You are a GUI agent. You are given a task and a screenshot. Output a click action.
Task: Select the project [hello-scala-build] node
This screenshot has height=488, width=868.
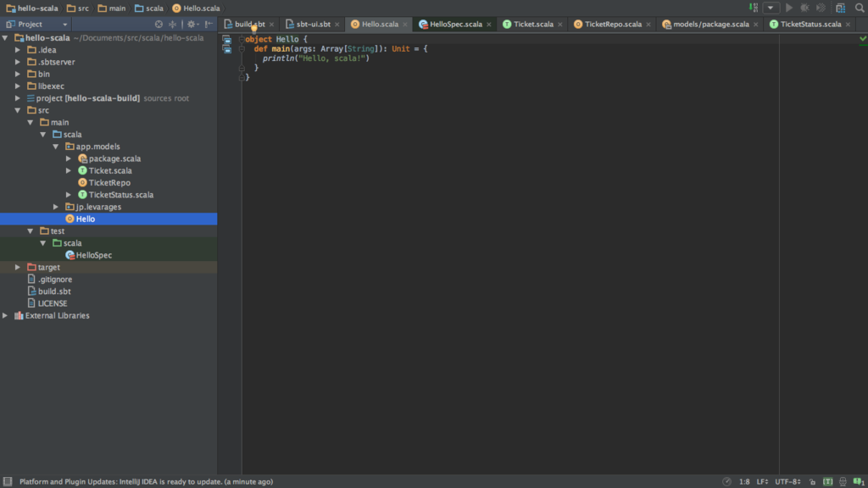click(x=87, y=98)
